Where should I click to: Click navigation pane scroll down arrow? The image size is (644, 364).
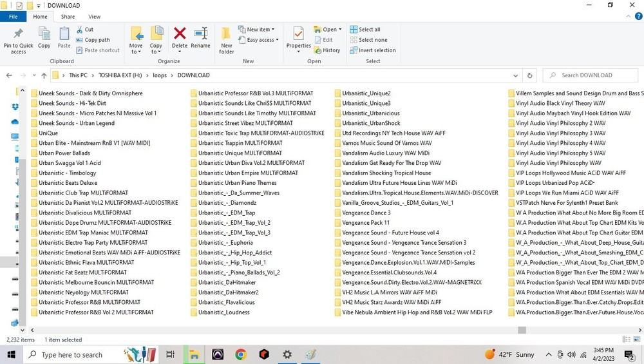tap(22, 330)
